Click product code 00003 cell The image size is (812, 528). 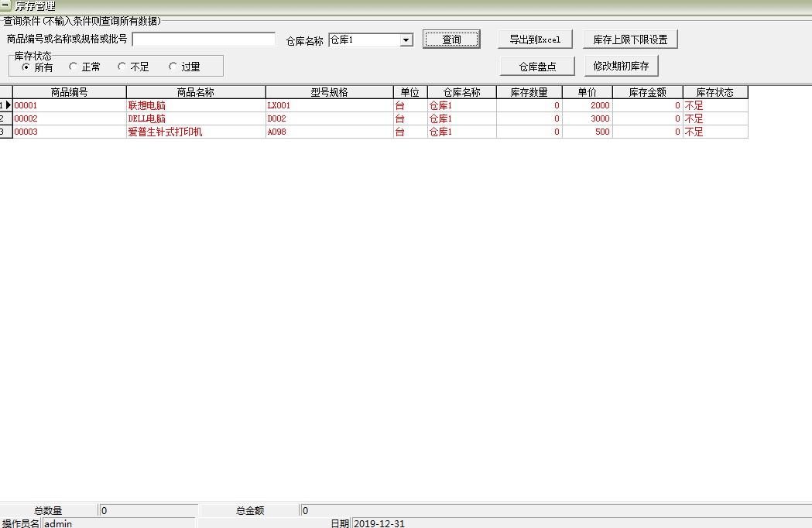tap(70, 132)
